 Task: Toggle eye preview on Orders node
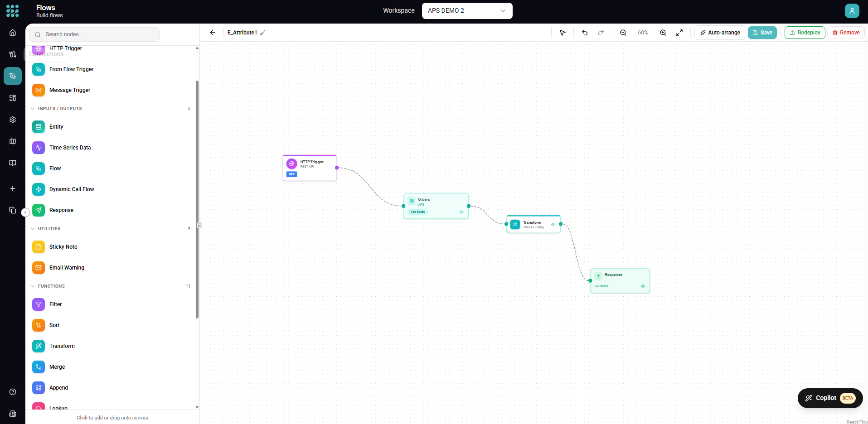coord(461,212)
